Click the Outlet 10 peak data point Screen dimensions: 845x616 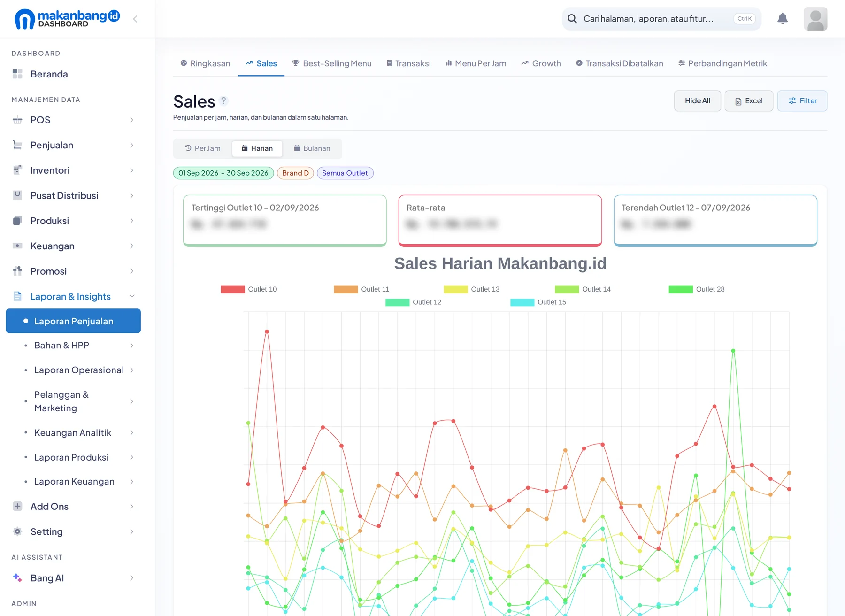(267, 331)
